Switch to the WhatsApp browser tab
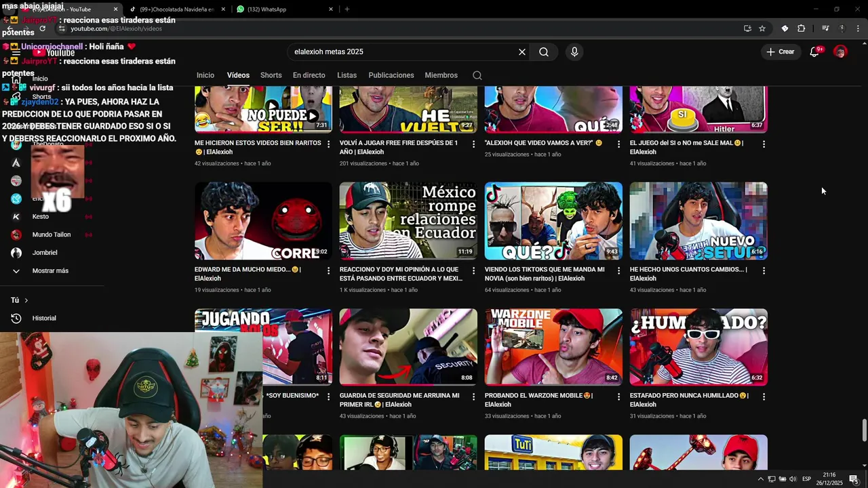 tap(285, 9)
